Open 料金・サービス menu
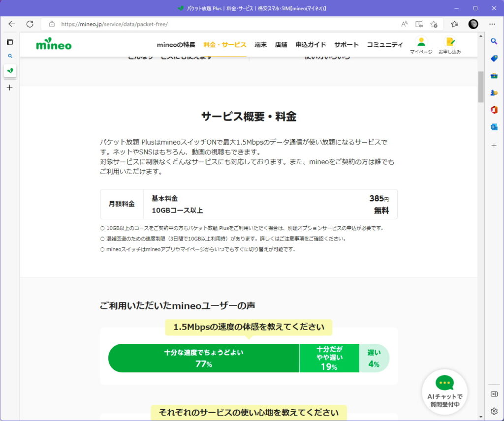Viewport: 504px width, 421px height. 224,45
